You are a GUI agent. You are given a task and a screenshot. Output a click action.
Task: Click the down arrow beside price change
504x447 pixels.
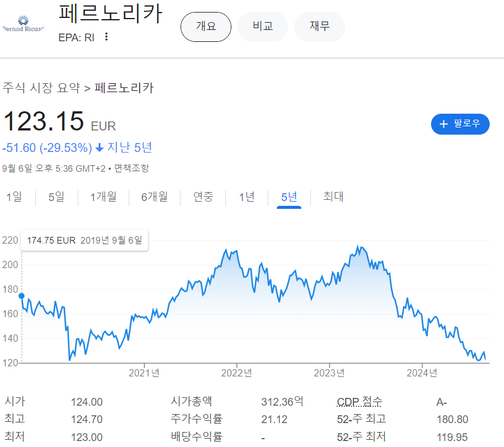100,148
